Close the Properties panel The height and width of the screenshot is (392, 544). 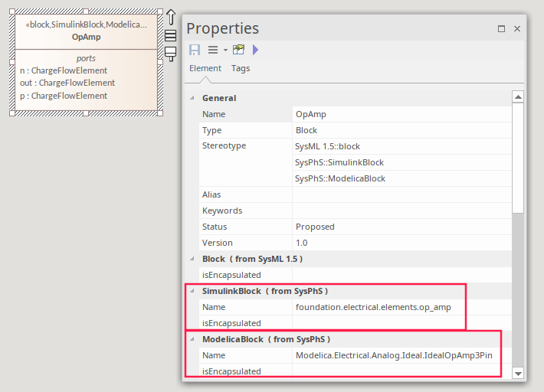click(x=517, y=28)
